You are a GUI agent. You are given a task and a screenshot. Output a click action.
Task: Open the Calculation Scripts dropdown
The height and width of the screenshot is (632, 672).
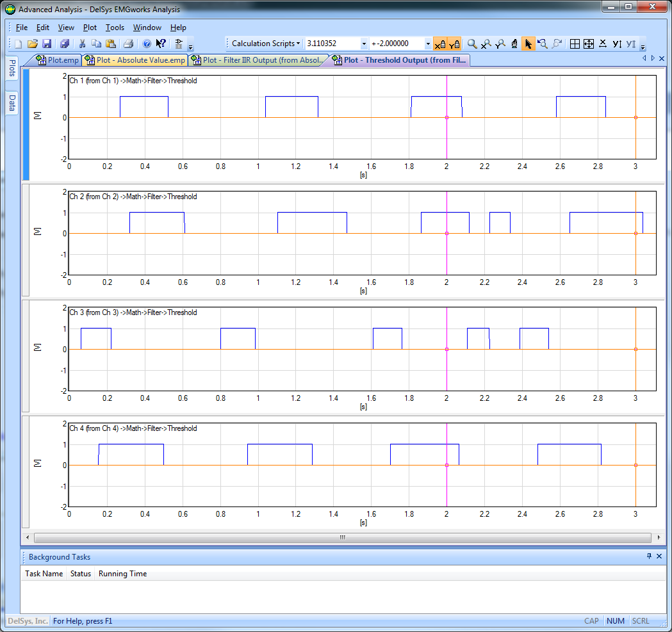coord(265,44)
